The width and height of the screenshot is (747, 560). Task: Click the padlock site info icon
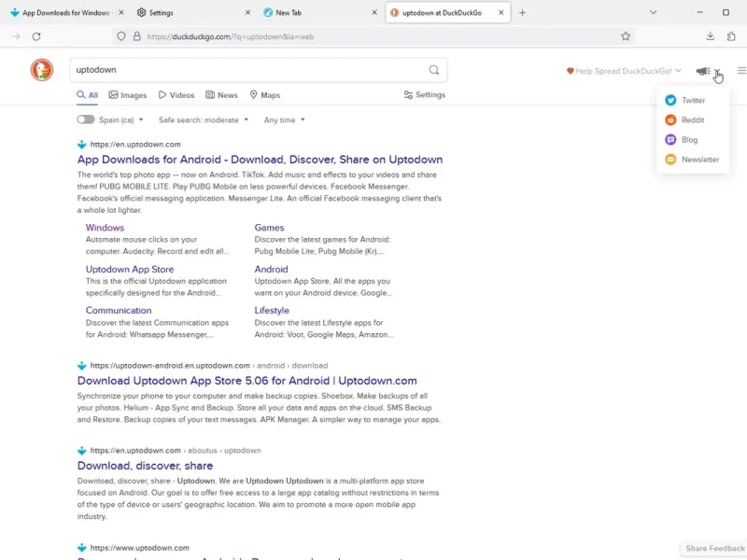pyautogui.click(x=136, y=36)
